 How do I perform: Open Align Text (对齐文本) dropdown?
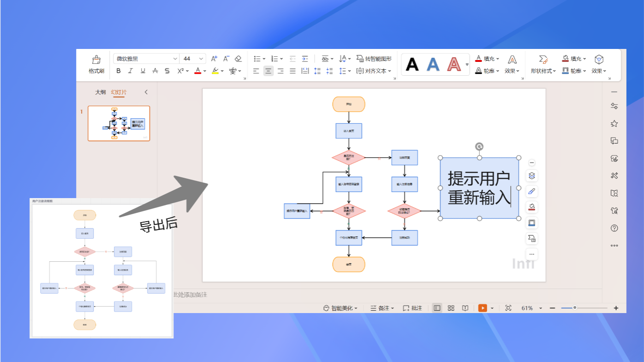point(374,71)
